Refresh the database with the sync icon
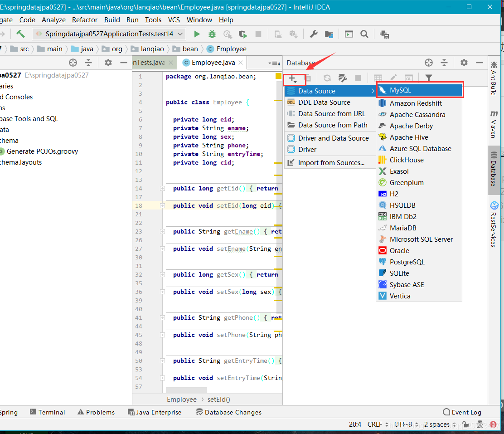504x434 pixels. point(327,78)
